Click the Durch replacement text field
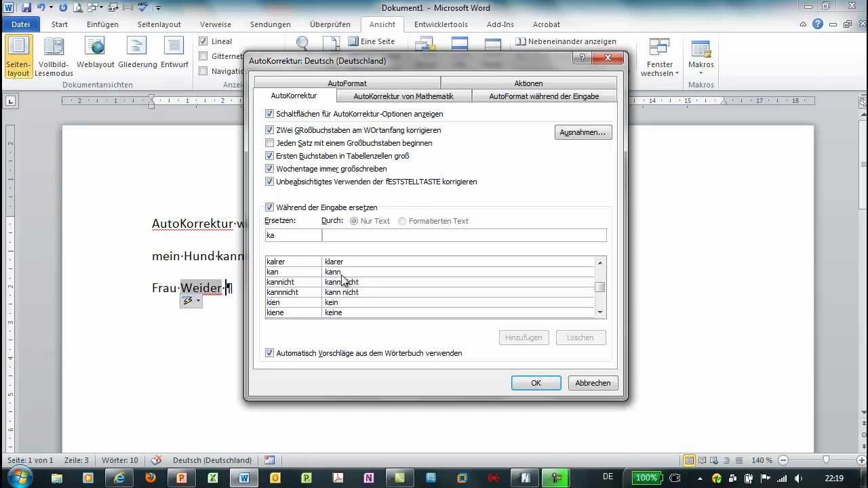Screen dimensions: 868x488 pyautogui.click(x=465, y=235)
